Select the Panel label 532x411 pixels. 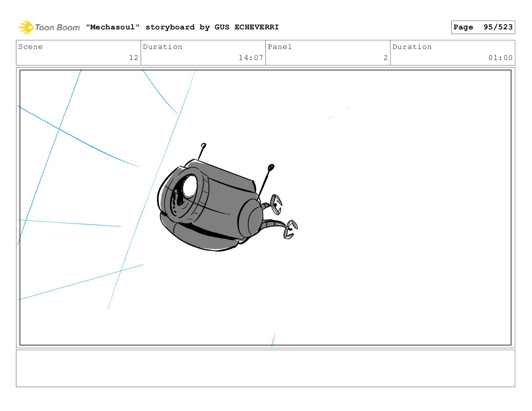pyautogui.click(x=280, y=47)
